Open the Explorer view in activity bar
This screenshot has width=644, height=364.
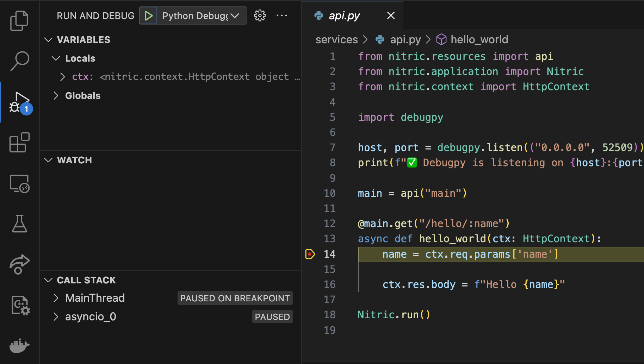pos(19,20)
